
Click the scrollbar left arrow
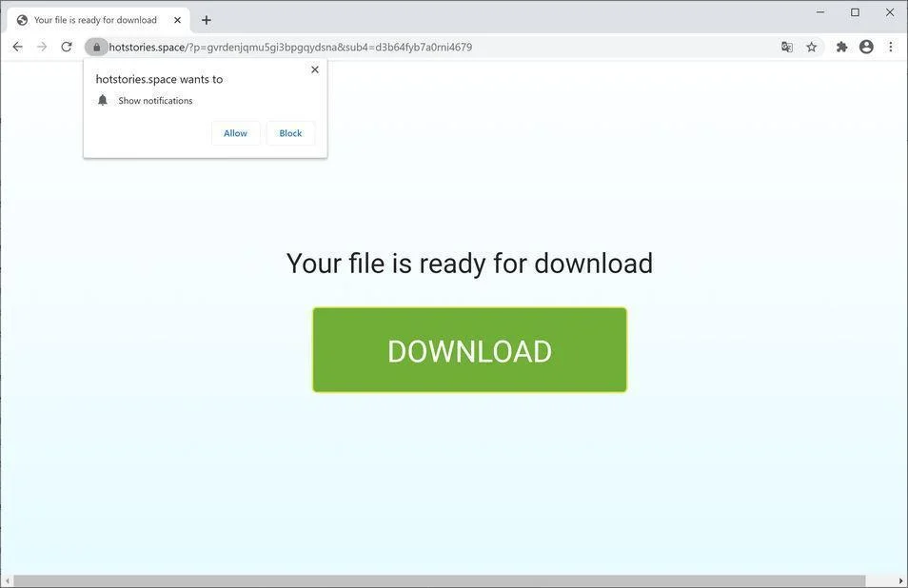7,581
